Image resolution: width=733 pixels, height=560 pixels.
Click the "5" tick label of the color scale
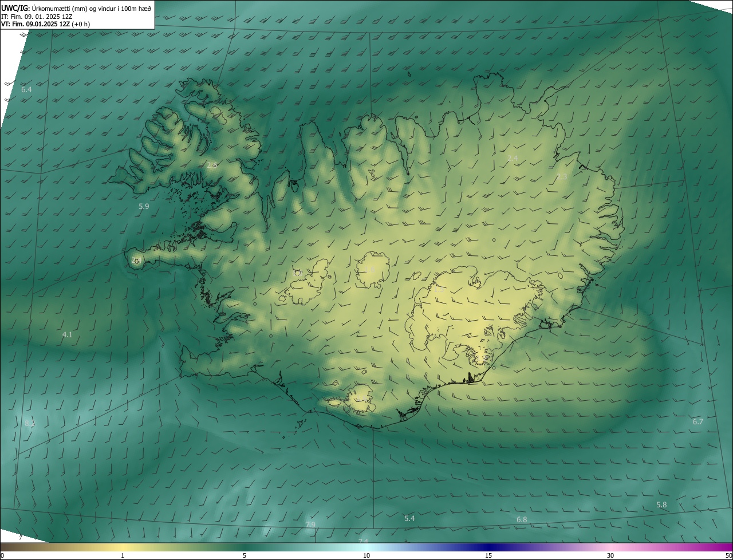click(x=245, y=555)
